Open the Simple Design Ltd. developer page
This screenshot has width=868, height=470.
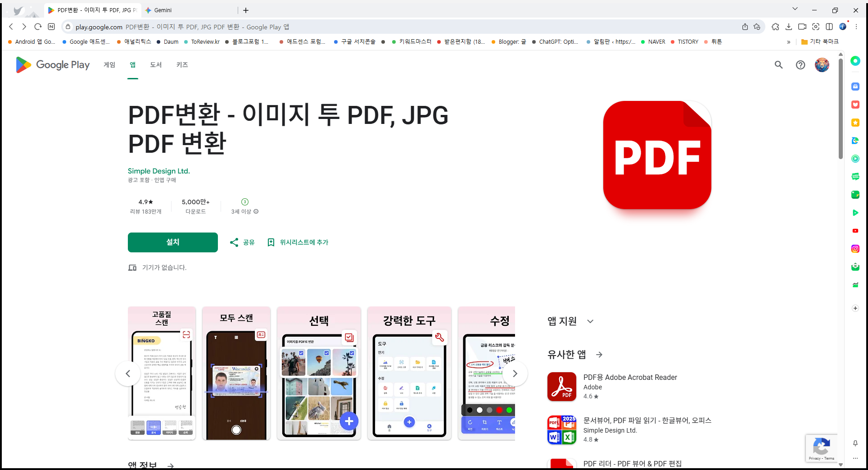158,171
